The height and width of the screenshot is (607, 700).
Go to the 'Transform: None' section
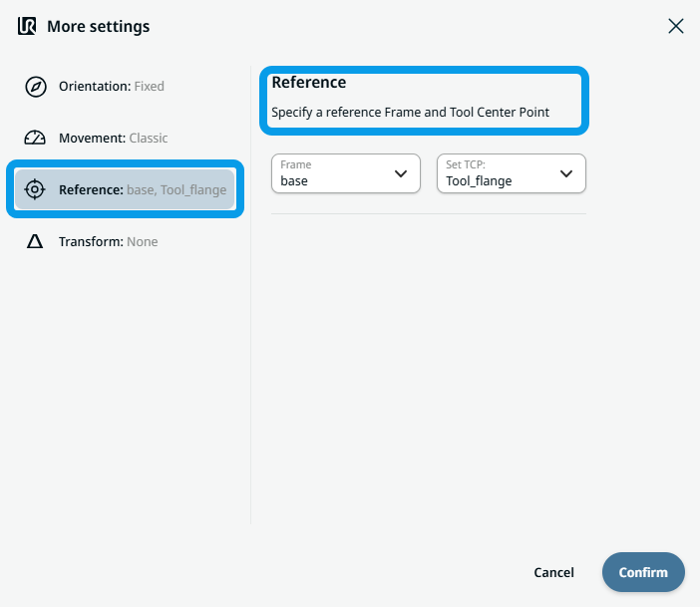pyautogui.click(x=108, y=241)
